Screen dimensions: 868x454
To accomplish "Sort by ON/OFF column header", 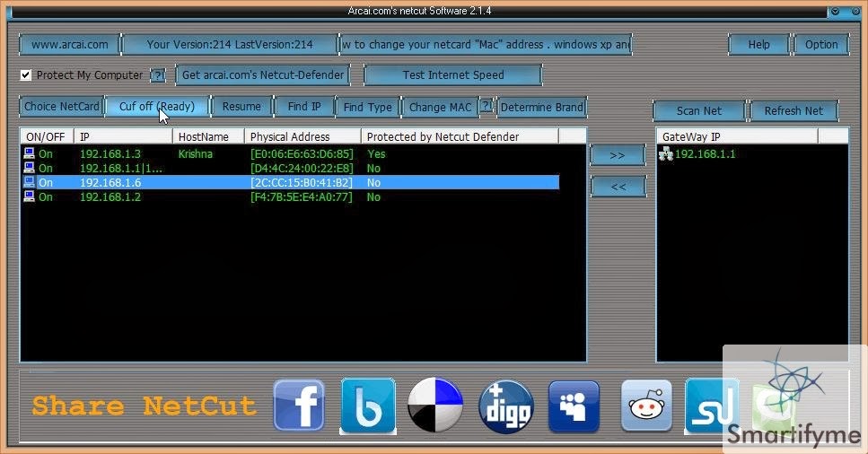I will 47,136.
